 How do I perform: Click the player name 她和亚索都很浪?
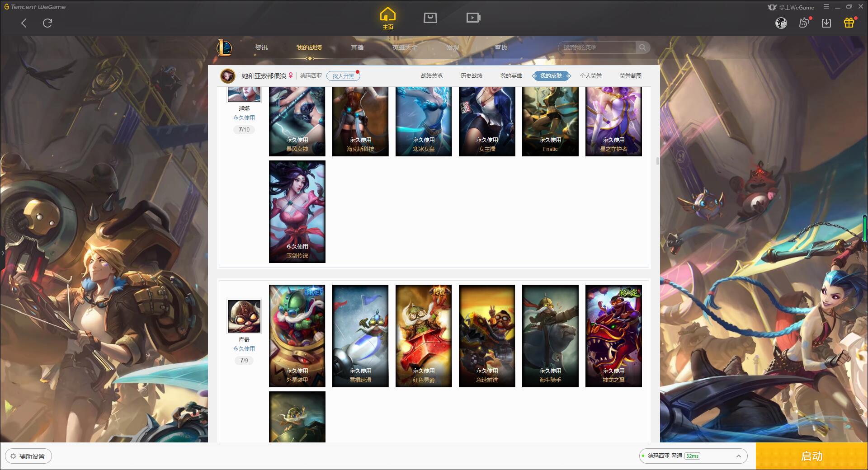(264, 76)
